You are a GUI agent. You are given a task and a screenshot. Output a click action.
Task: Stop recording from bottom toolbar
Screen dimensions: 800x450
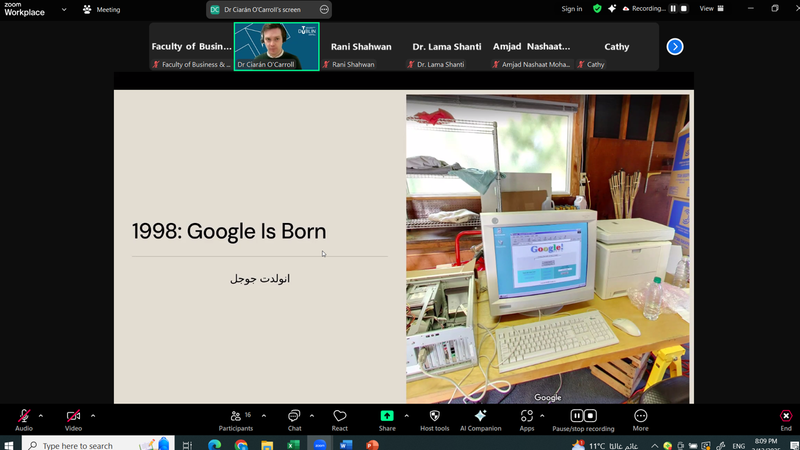(x=590, y=416)
